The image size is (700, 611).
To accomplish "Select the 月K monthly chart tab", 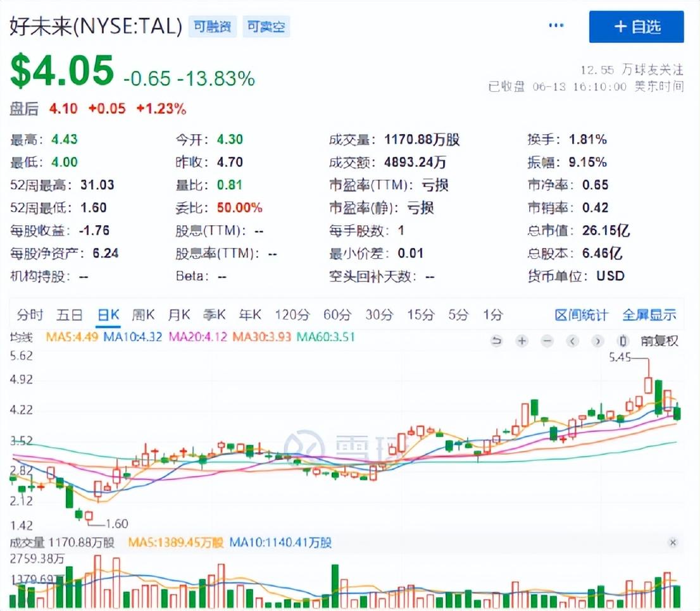I will (179, 314).
